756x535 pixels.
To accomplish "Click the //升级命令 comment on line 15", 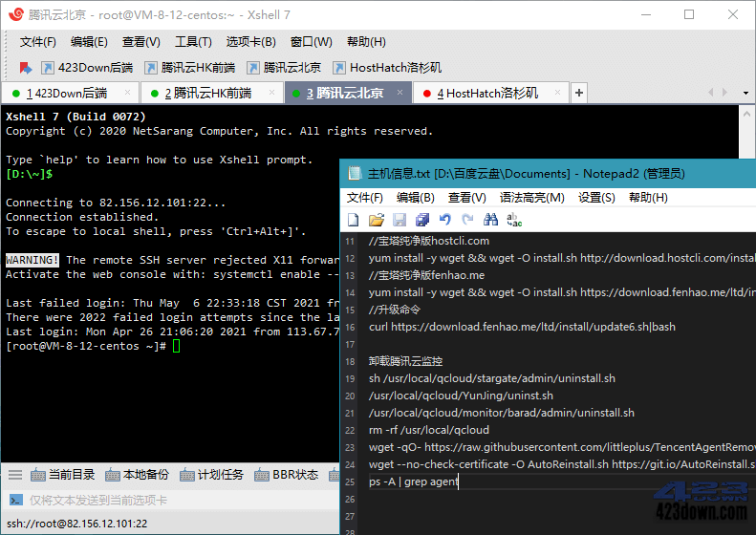I will (x=395, y=310).
